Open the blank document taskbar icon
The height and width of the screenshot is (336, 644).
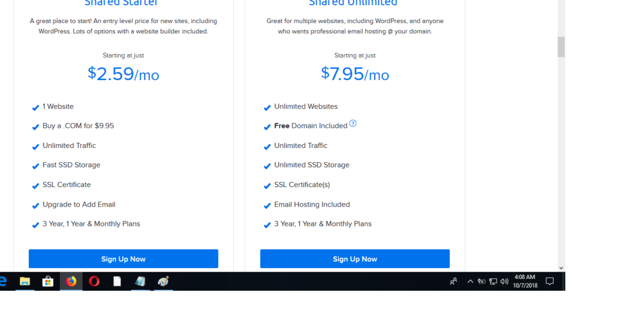(117, 281)
